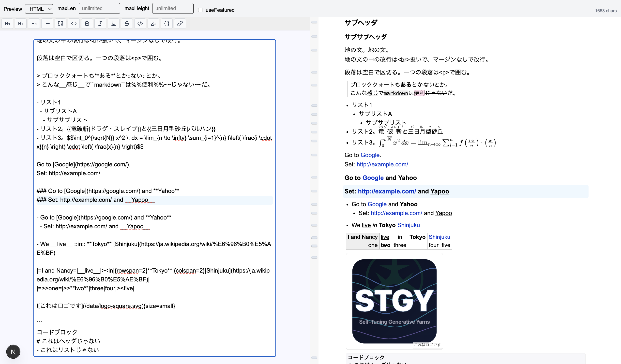
Task: Toggle strikethrough formatting
Action: (x=127, y=24)
